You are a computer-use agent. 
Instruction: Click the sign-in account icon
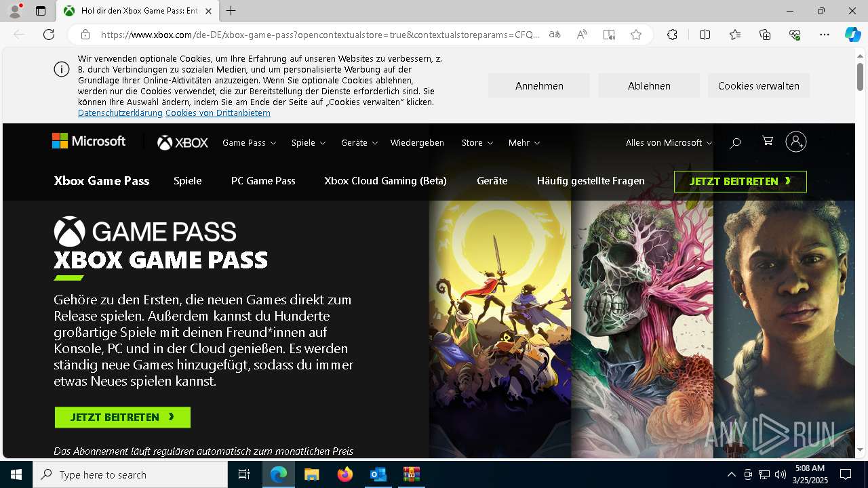click(796, 142)
